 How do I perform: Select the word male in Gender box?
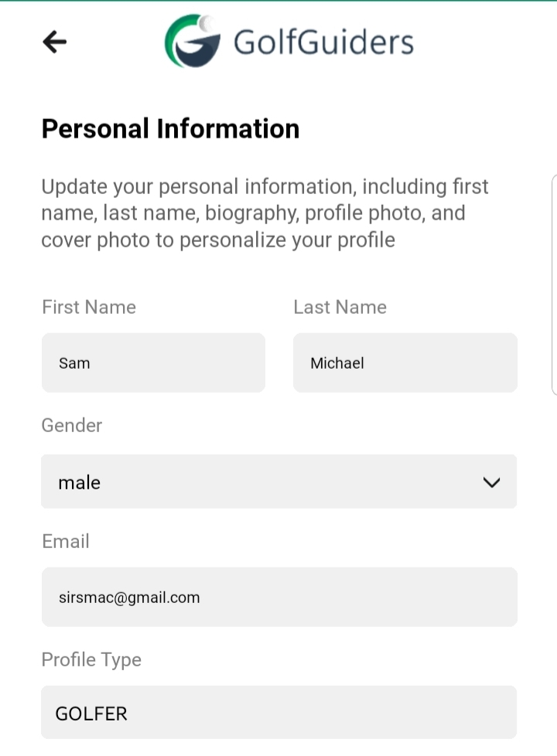pyautogui.click(x=79, y=482)
